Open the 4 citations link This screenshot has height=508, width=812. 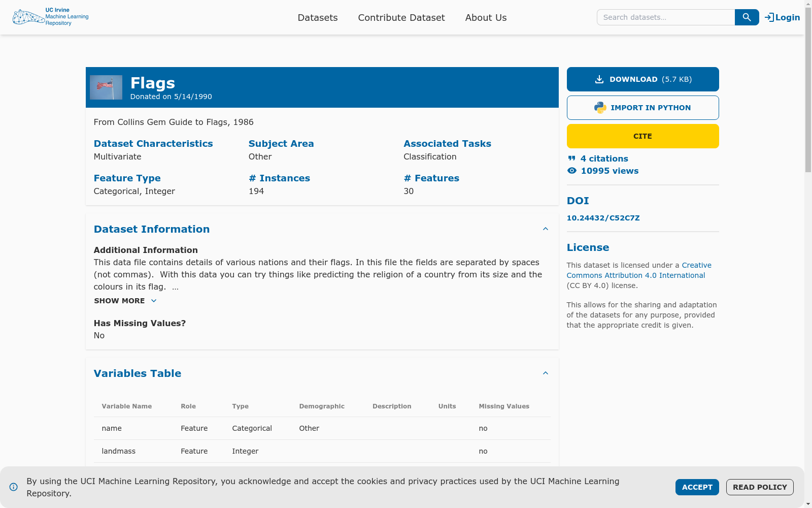point(604,158)
